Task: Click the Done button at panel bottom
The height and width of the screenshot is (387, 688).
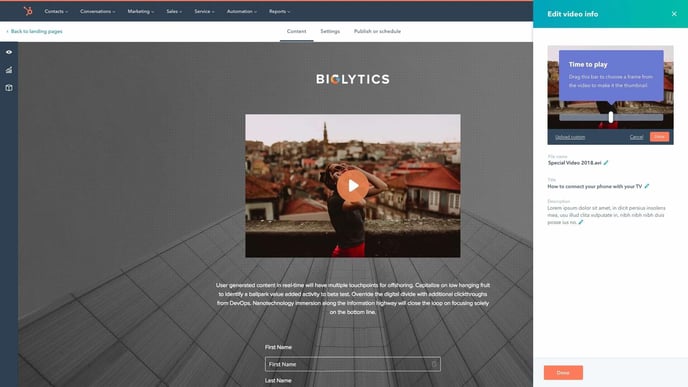Action: pos(563,373)
